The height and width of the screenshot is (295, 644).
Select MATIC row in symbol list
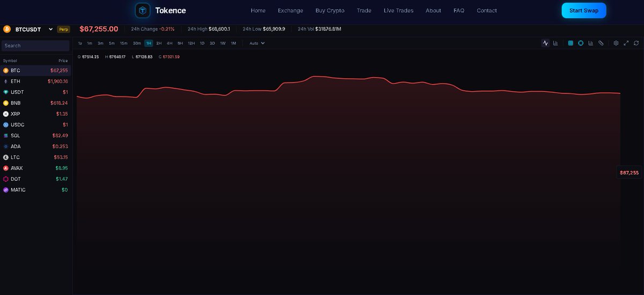(x=35, y=190)
